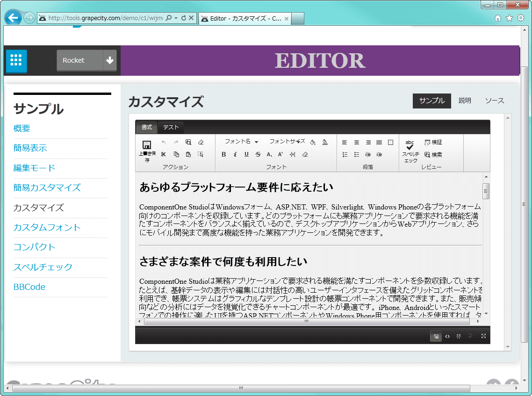
Task: Run スペルチェック with abc icon
Action: click(410, 151)
